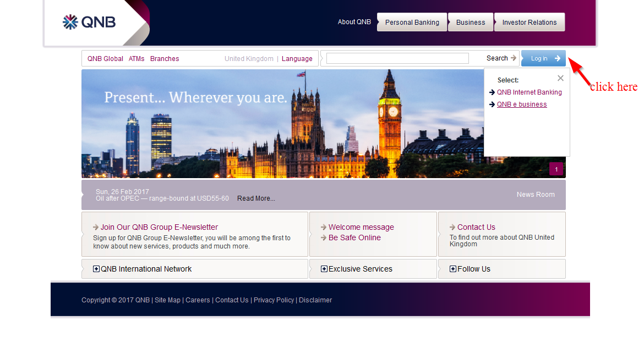Screen dimensions: 644x348
Task: Click the United Kingdom country label
Action: (249, 59)
